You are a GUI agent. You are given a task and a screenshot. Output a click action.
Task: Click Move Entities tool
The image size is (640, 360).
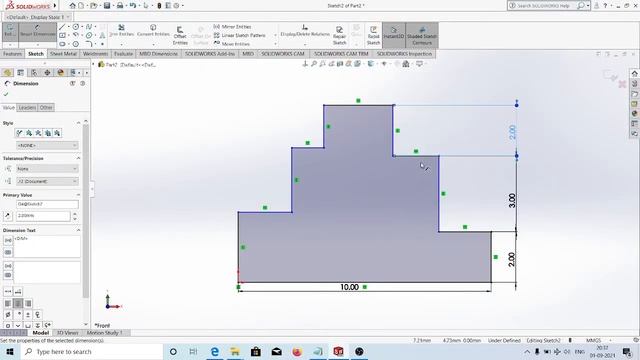click(x=232, y=44)
